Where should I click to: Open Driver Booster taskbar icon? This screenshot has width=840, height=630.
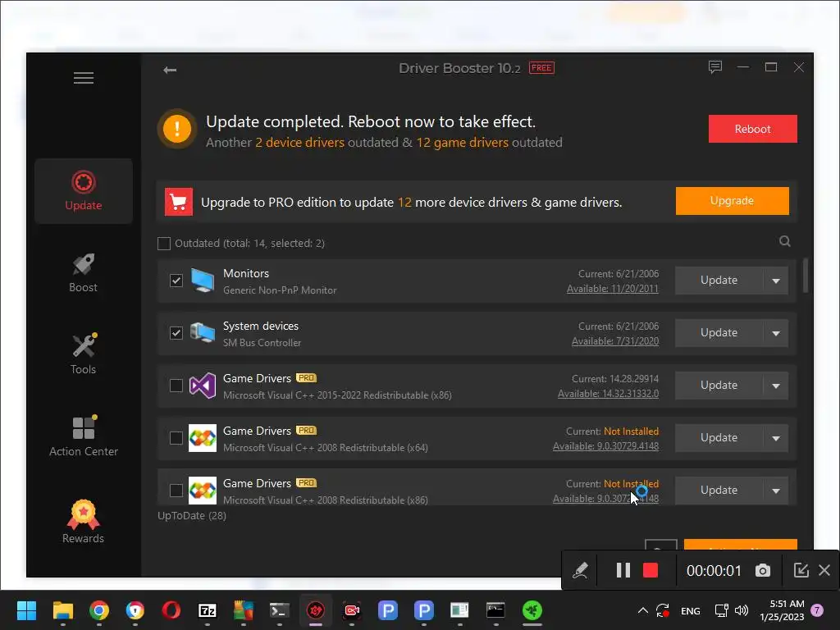tap(316, 610)
